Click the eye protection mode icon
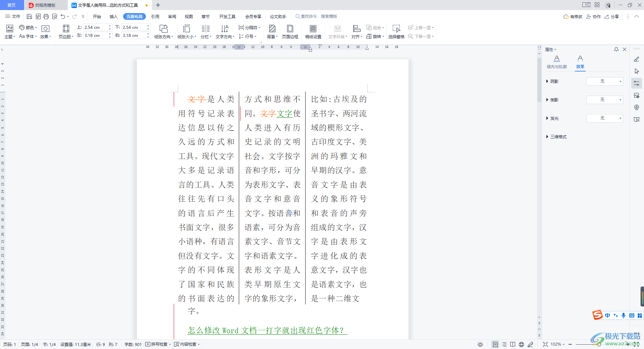The image size is (644, 349). 480,344
